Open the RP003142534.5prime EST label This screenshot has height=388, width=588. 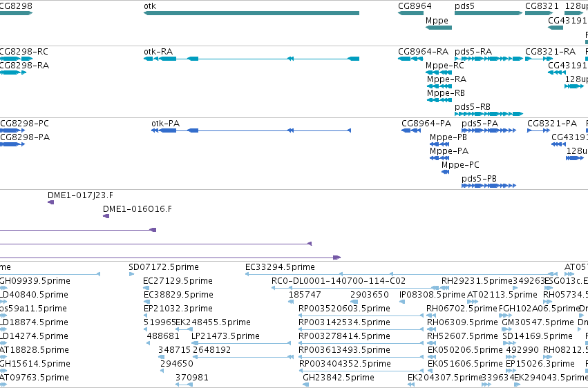[x=344, y=323]
